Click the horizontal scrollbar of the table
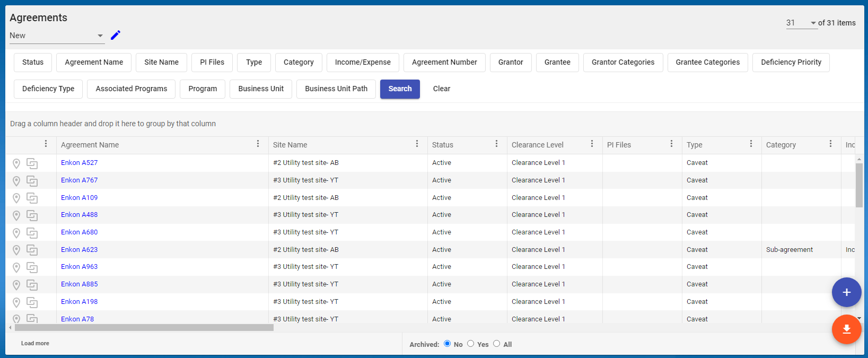The width and height of the screenshot is (868, 358). pos(143,328)
